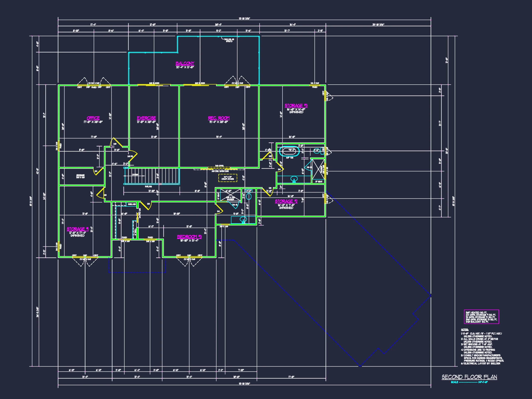
Task: Select the HEATED SQ. FT. line
Action: [476, 313]
